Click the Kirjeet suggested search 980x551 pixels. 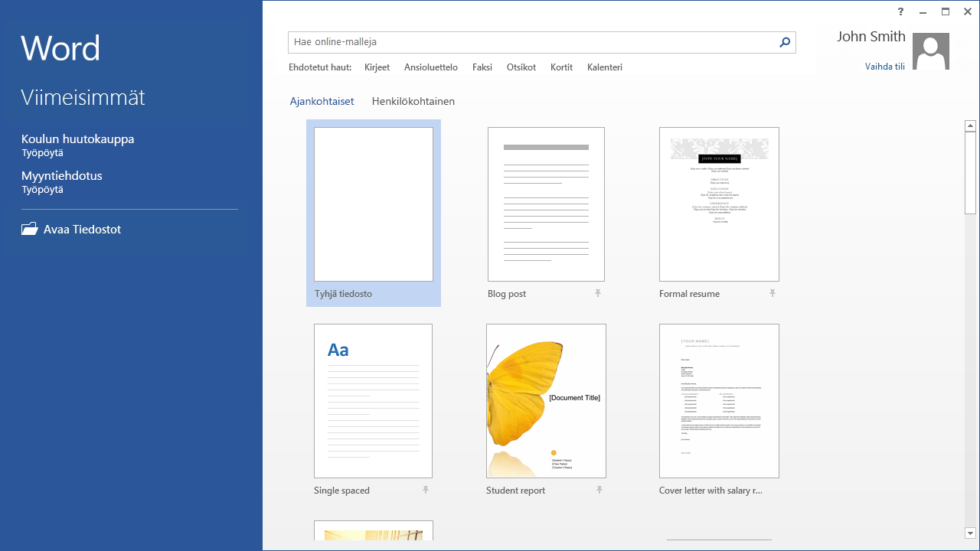pyautogui.click(x=377, y=67)
